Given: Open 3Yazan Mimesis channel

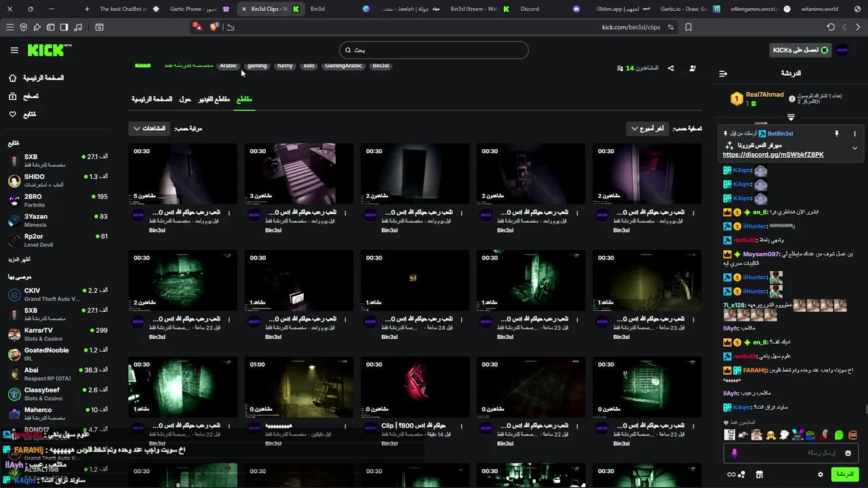Looking at the screenshot, I should coord(58,220).
